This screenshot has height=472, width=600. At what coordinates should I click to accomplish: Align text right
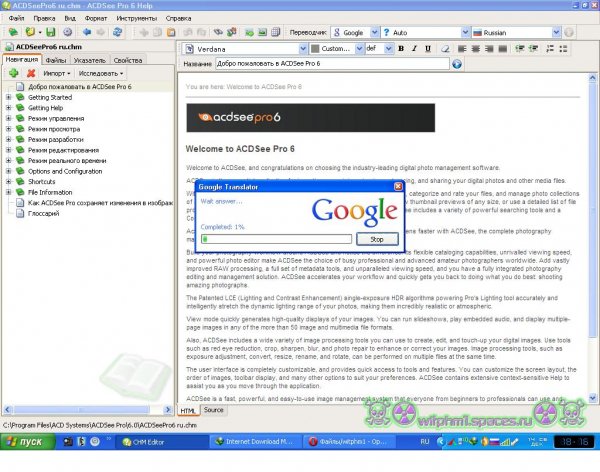(489, 49)
